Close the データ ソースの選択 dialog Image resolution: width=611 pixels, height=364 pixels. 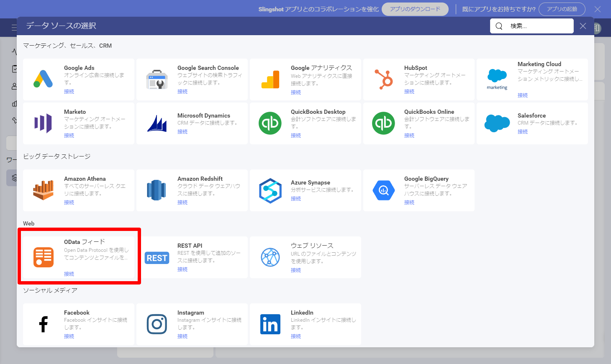point(583,26)
